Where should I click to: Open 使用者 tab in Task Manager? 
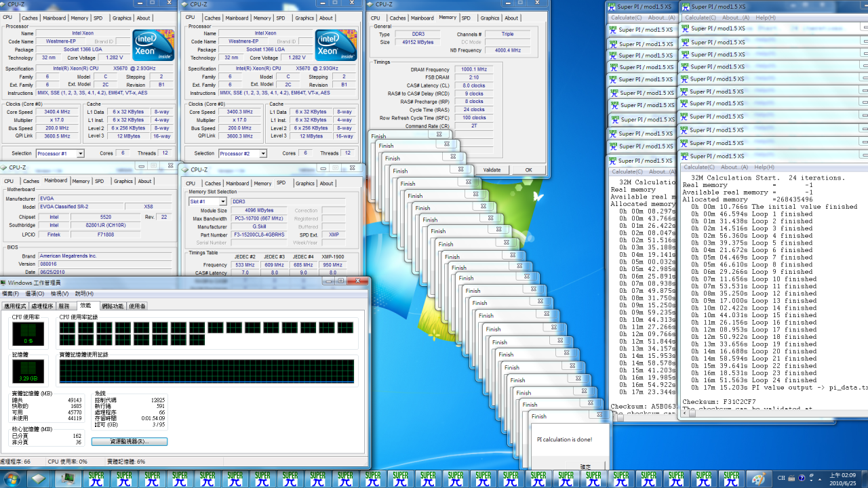[x=137, y=306]
